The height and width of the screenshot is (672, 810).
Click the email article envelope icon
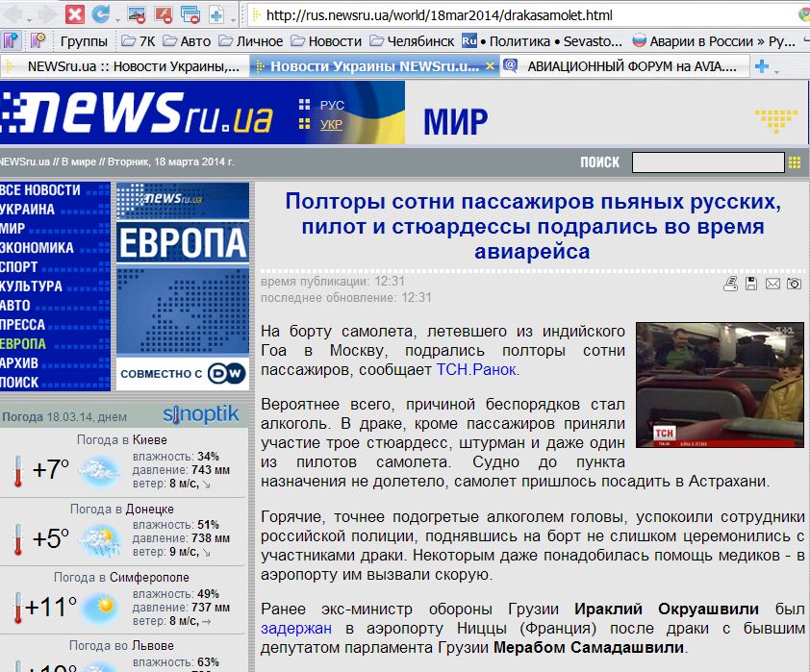pyautogui.click(x=772, y=284)
